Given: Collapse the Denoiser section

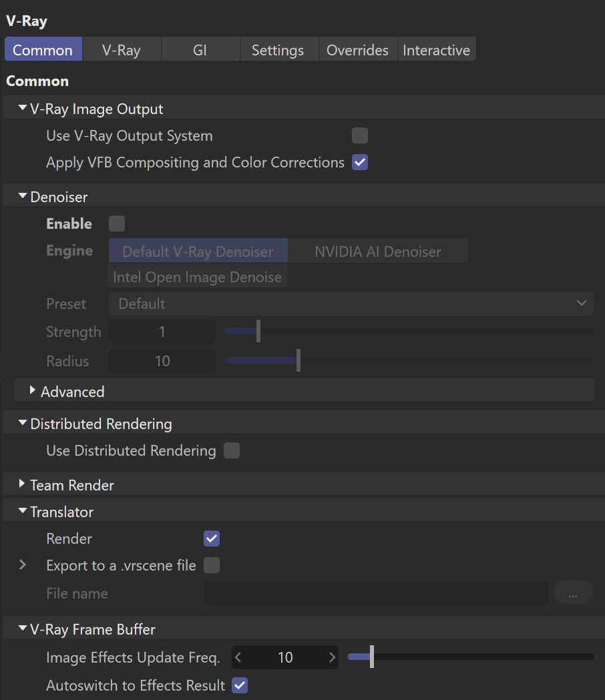Looking at the screenshot, I should [x=22, y=196].
